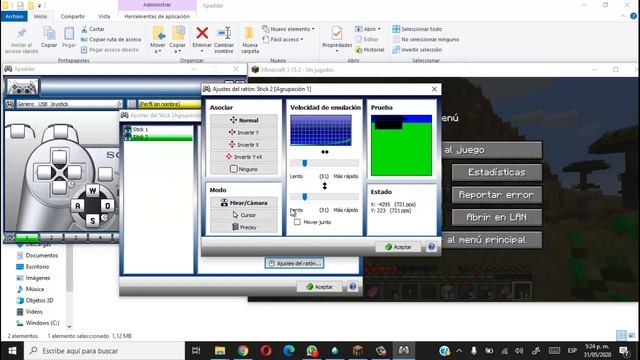This screenshot has width=640, height=360.
Task: Open WhatsApp from the taskbar
Action: [312, 351]
